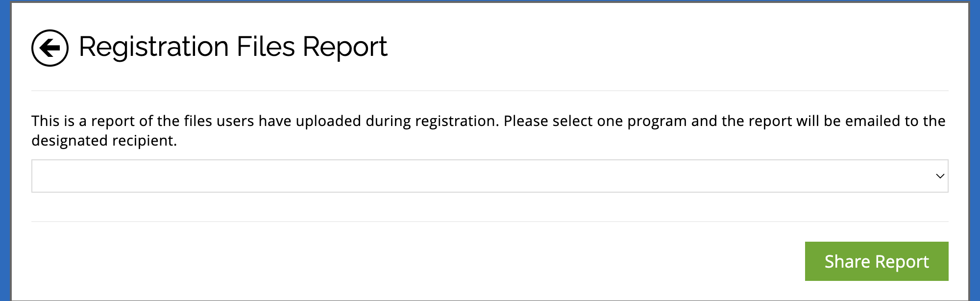
Task: Open the empty program combo box
Action: [490, 176]
